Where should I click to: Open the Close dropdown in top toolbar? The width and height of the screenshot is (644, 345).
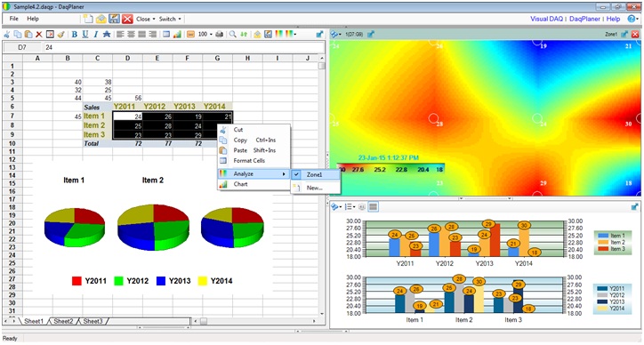tap(146, 19)
